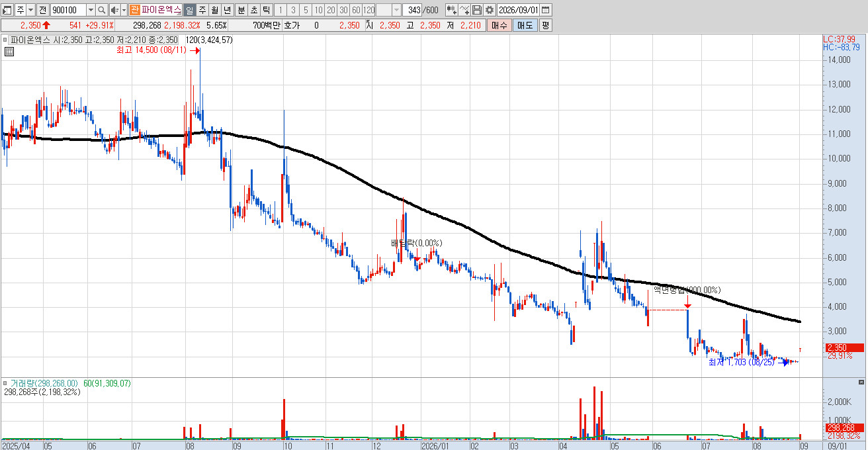Viewport: 868px width, 450px height.
Task: Click the red 매수 buy button
Action: (499, 25)
